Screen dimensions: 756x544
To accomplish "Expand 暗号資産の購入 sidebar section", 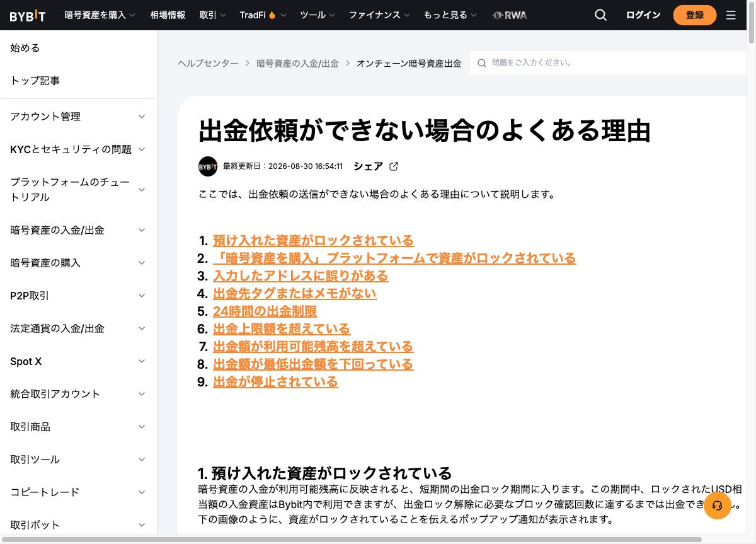I will [x=78, y=263].
